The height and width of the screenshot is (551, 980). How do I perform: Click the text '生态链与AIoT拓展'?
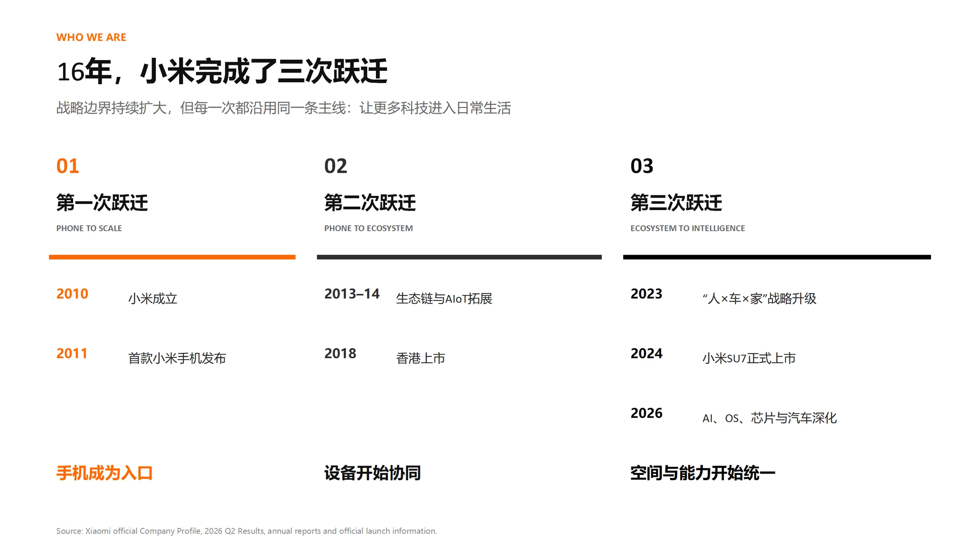(444, 299)
